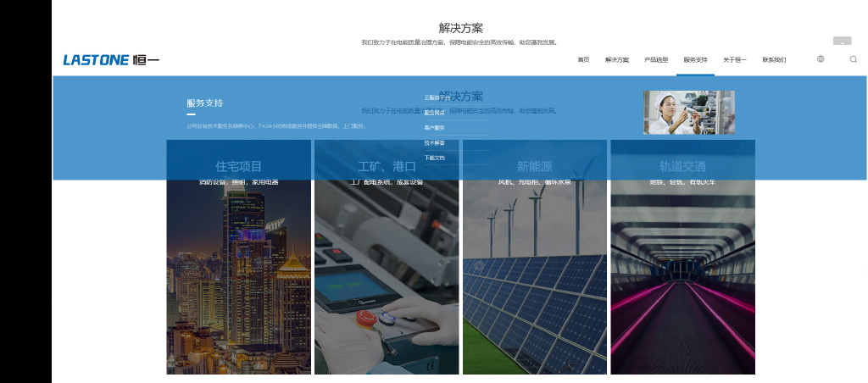Screen dimensions: 868x383
Task: Go to the 首页 nav item
Action: coord(583,60)
